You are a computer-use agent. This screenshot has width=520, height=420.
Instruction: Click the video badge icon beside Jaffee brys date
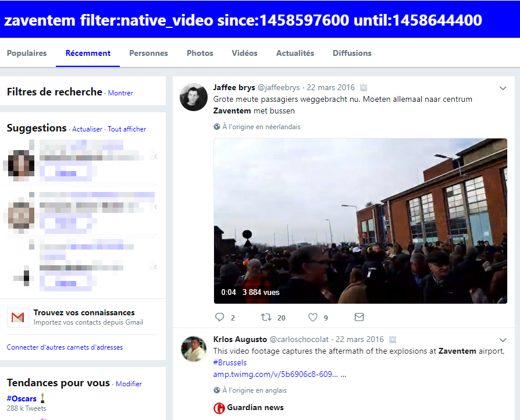coord(364,88)
